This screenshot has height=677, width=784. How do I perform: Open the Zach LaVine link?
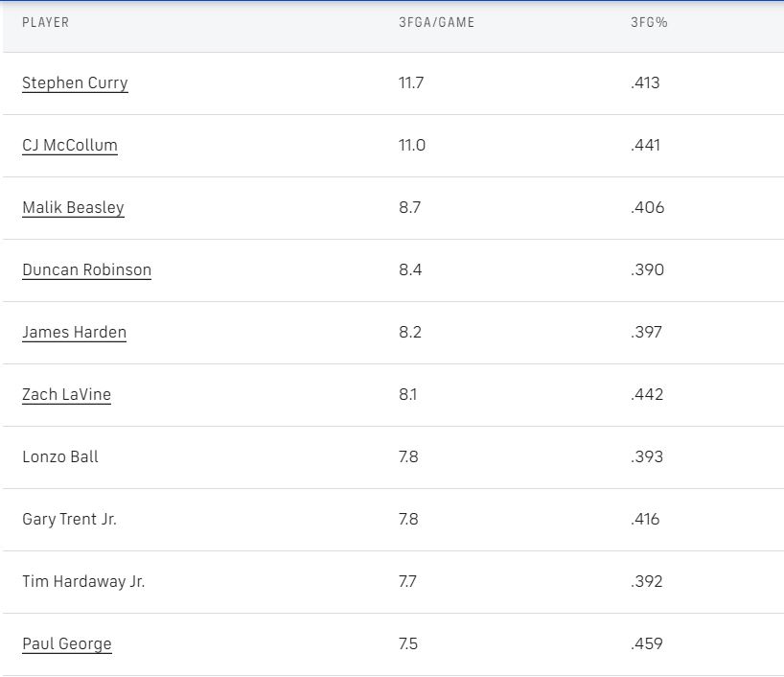[66, 395]
